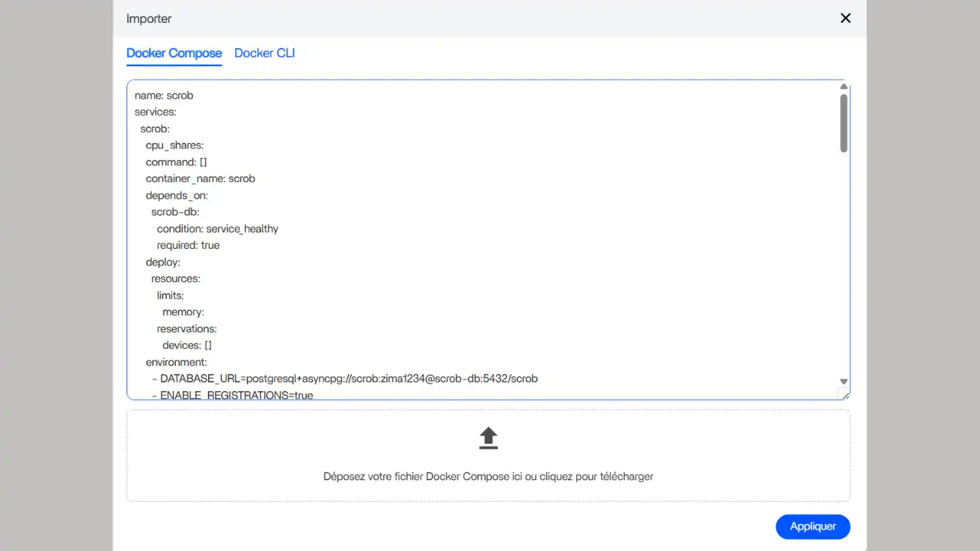This screenshot has height=551, width=980.
Task: Click the ENABLE_REGISTRATIONS=true line
Action: (x=236, y=395)
